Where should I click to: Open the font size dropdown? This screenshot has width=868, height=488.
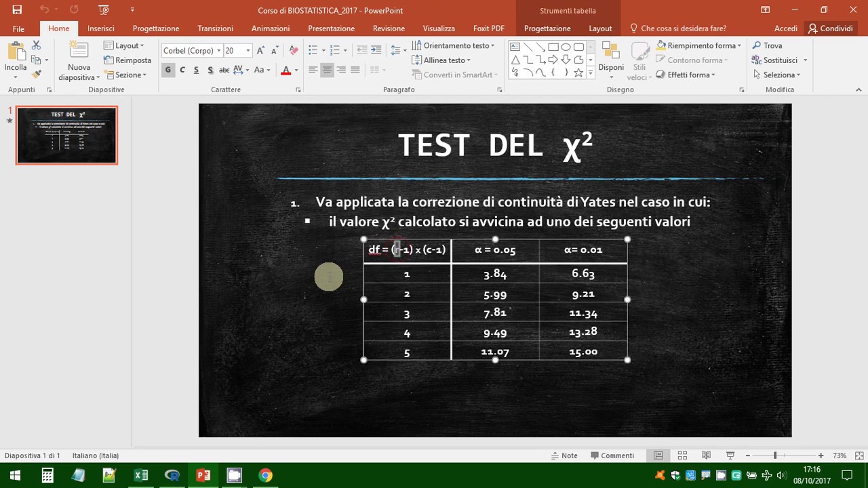pyautogui.click(x=248, y=51)
